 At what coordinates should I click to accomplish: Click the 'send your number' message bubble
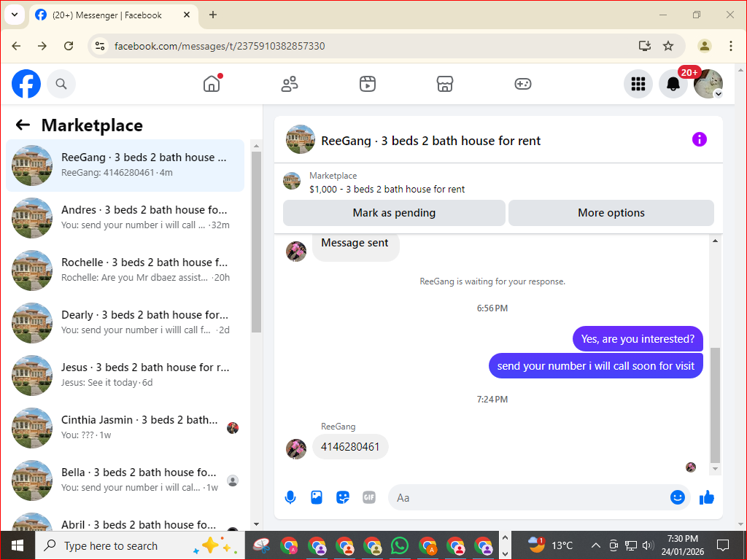click(595, 366)
